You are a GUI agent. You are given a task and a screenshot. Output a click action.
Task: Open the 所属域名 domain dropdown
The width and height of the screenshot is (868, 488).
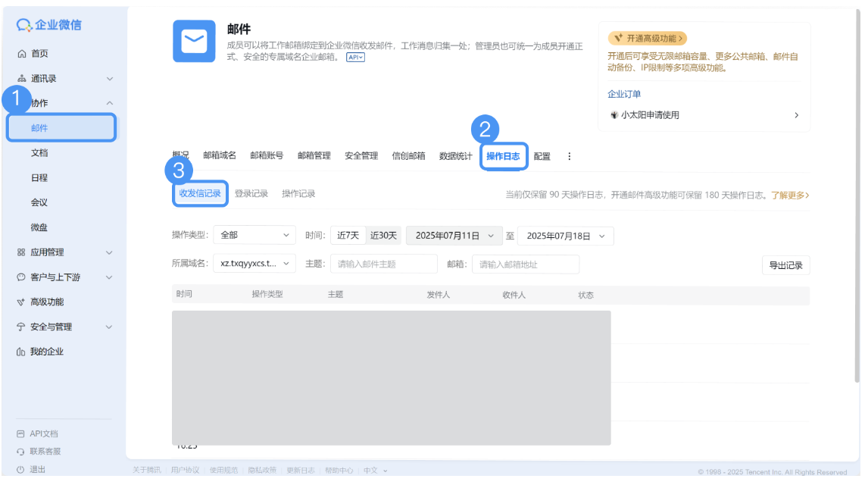click(x=254, y=264)
